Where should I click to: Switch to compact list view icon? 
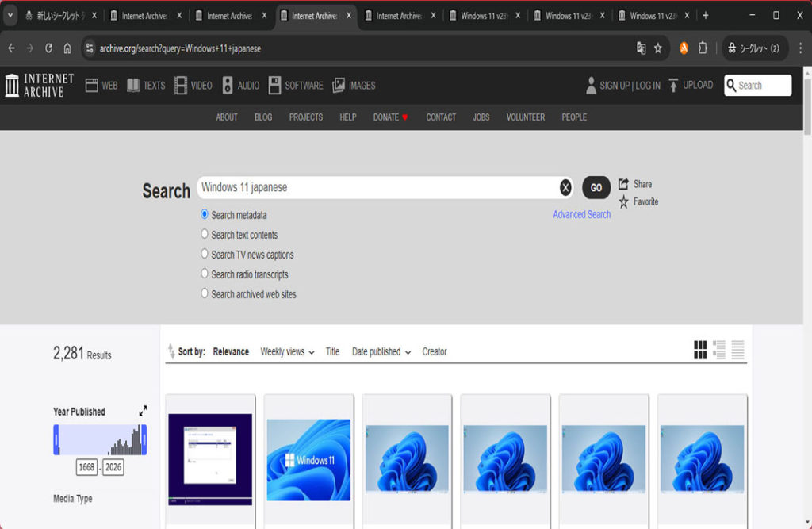tap(738, 350)
